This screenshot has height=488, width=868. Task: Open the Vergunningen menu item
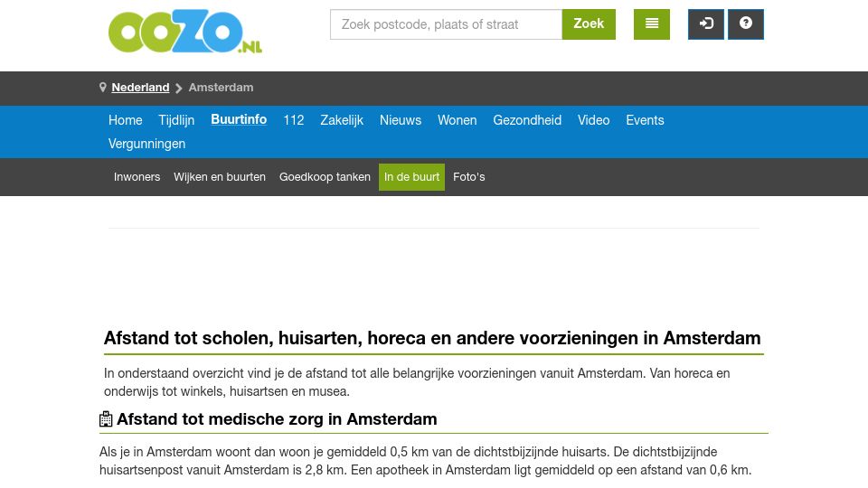(146, 144)
